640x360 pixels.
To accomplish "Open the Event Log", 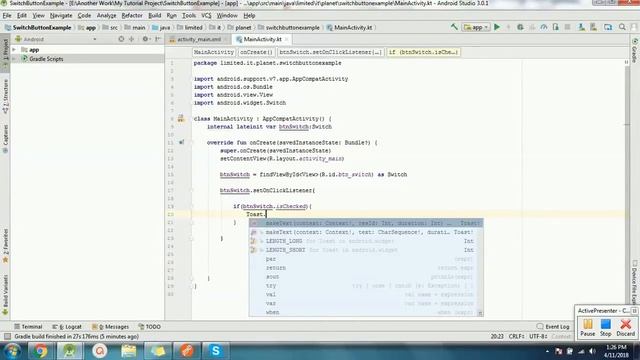I will pos(553,327).
